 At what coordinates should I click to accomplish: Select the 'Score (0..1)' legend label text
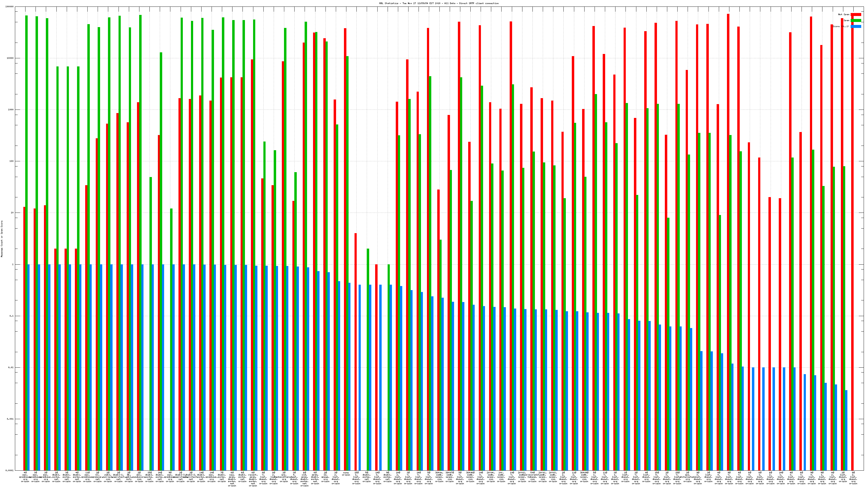tap(841, 26)
